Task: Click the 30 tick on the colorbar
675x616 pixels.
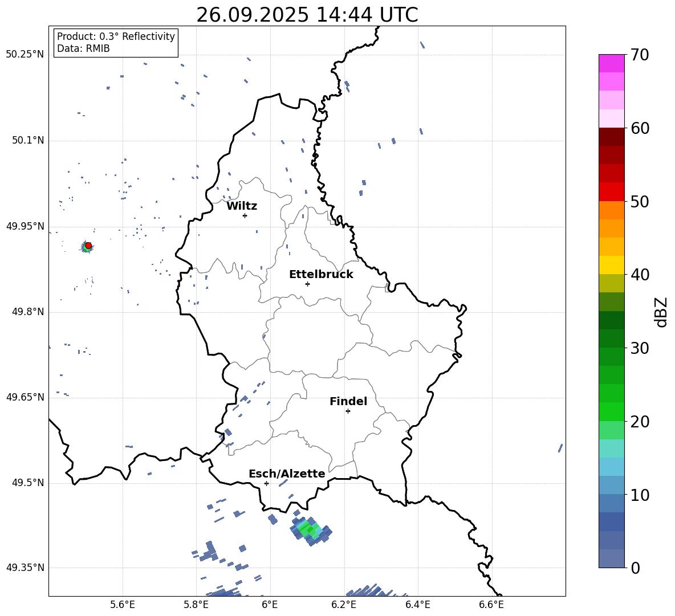Action: [640, 348]
